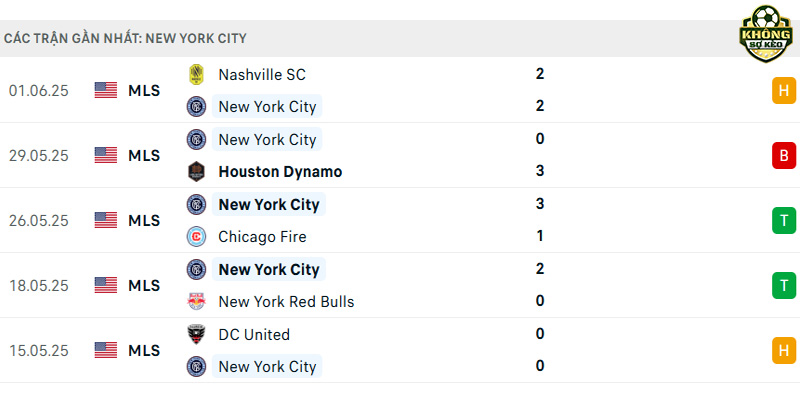Click the H draw badge for 01.06.25
The height and width of the screenshot is (400, 800).
tap(784, 91)
